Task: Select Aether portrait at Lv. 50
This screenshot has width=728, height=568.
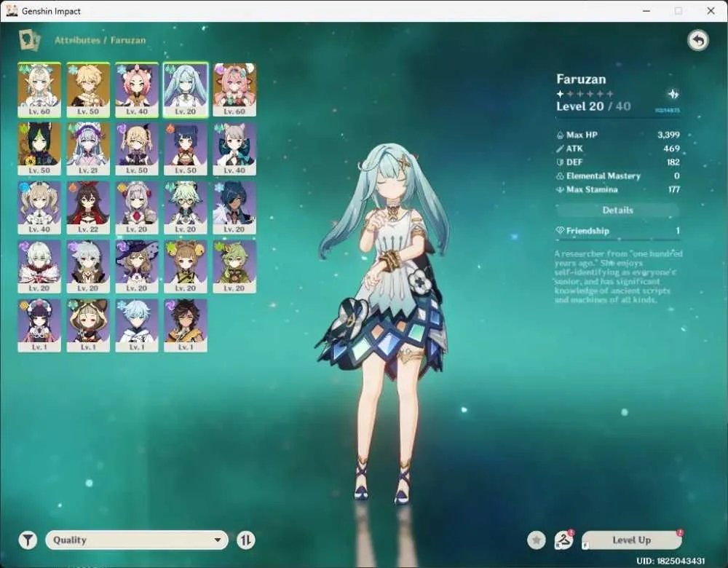Action: point(88,90)
